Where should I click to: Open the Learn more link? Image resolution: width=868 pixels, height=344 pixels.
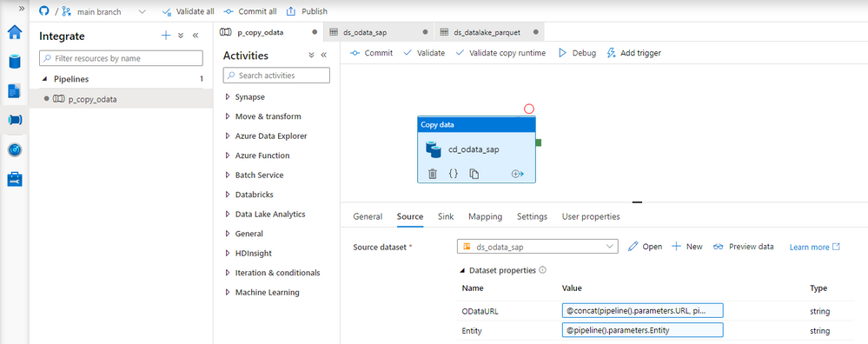coord(814,248)
